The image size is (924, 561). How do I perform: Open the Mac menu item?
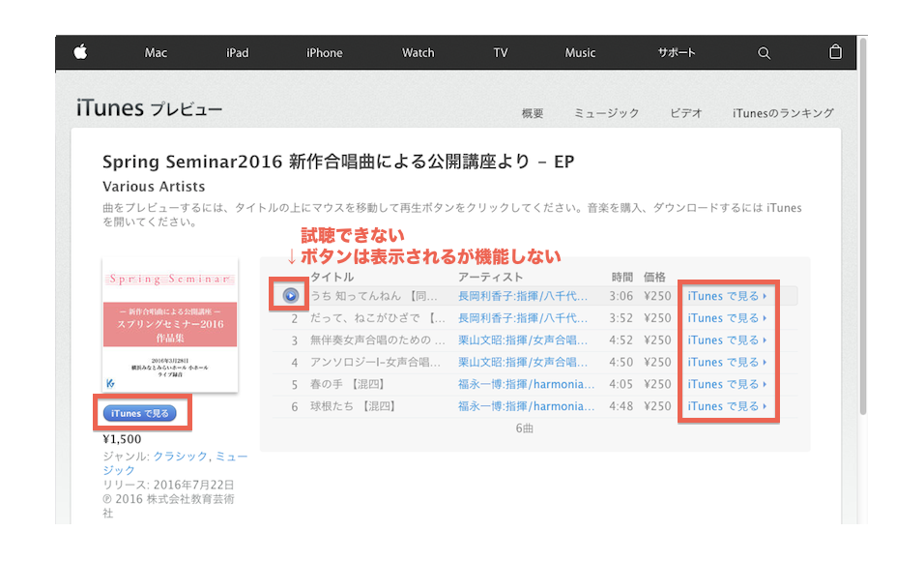pyautogui.click(x=156, y=52)
